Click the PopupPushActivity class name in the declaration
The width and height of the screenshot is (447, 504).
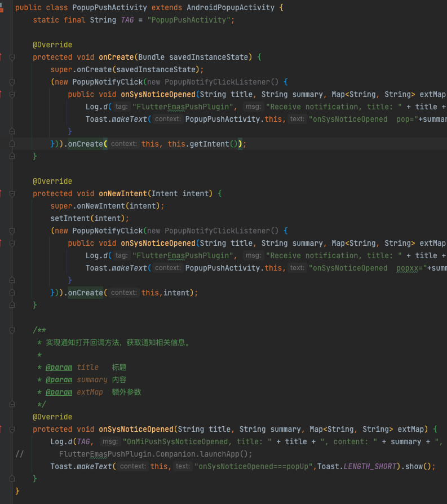[109, 8]
